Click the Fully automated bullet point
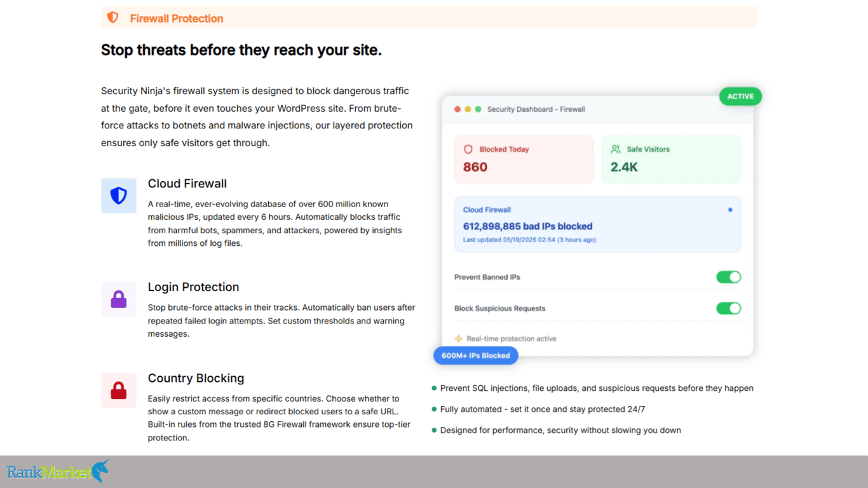Screen dimensions: 868x488 coord(543,409)
